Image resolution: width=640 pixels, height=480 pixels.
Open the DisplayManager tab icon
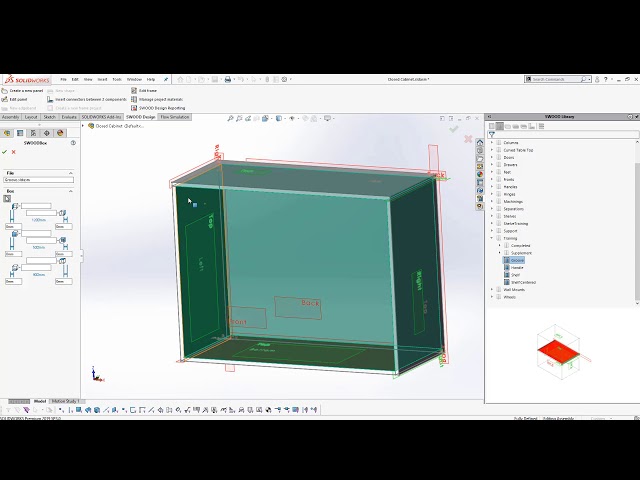pos(60,133)
